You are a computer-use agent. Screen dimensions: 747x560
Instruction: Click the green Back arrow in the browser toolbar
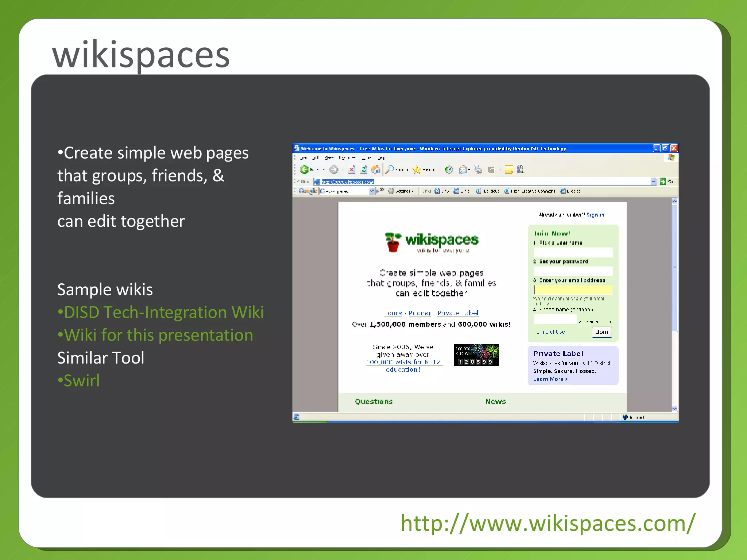click(x=304, y=169)
